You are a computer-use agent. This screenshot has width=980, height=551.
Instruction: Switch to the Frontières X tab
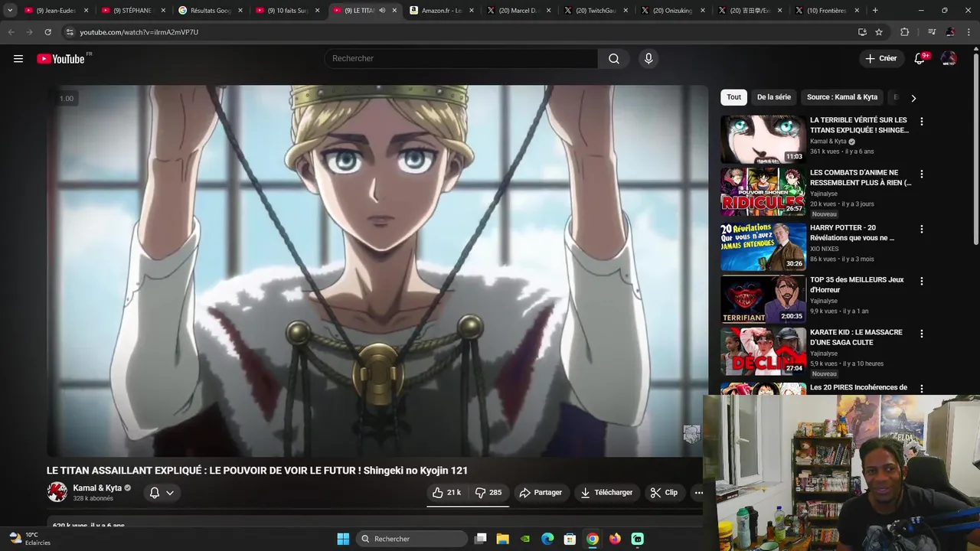[828, 11]
